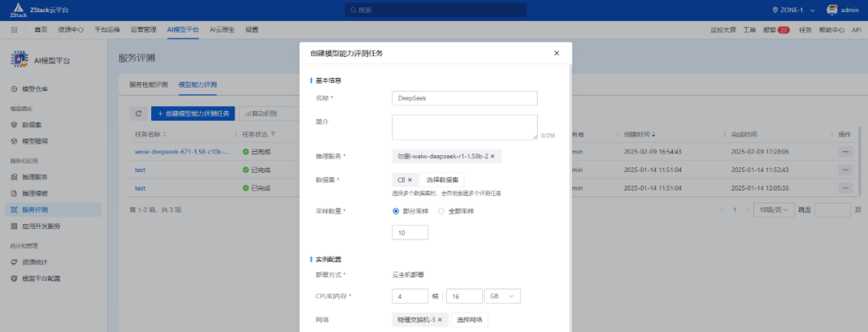Image resolution: width=868 pixels, height=332 pixels.
Task: Open the app grid launcher icon
Action: click(14, 30)
